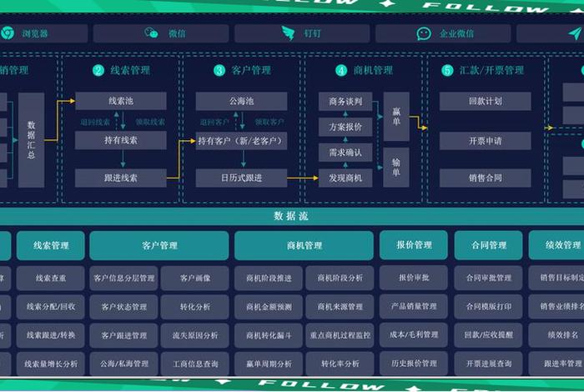Viewport: 584px width, 392px height.
Task: Click the 需求确认 stage box
Action: (x=345, y=153)
